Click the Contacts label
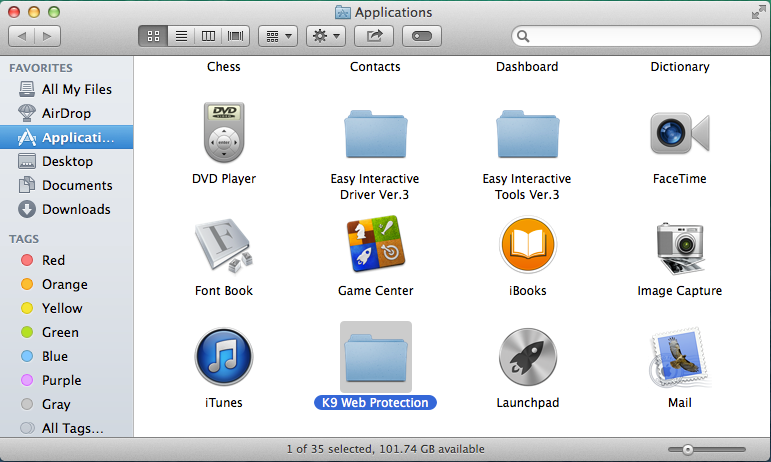Viewport: 771px width, 462px height. click(375, 66)
